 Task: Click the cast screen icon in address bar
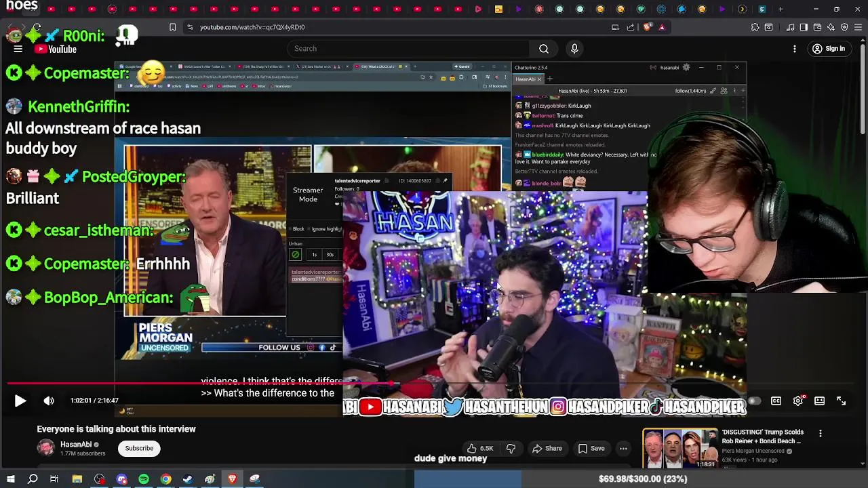pos(615,27)
